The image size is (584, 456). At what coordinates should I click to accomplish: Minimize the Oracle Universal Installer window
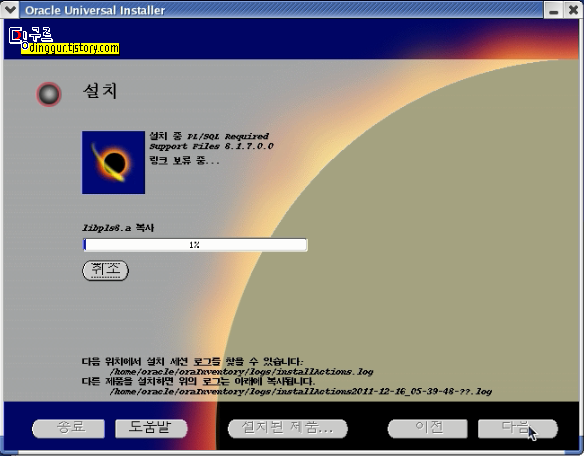point(553,10)
